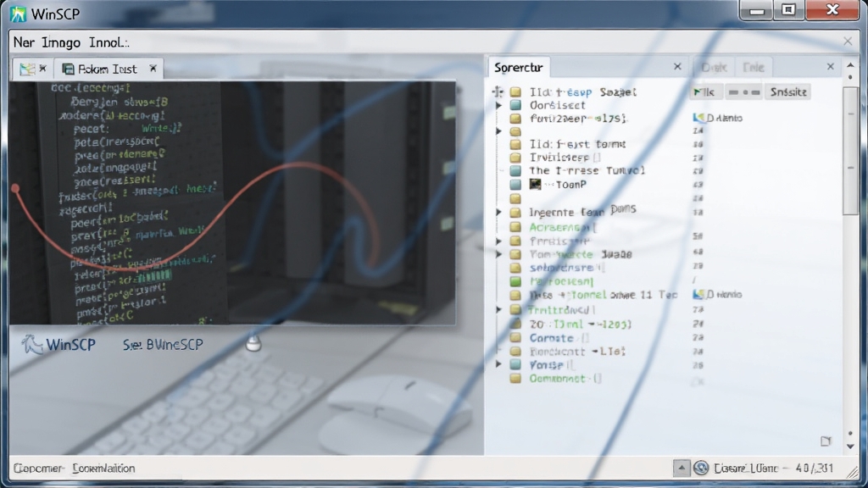Image resolution: width=868 pixels, height=488 pixels.
Task: Expand the Tmttrdncd tree node
Action: [498, 310]
